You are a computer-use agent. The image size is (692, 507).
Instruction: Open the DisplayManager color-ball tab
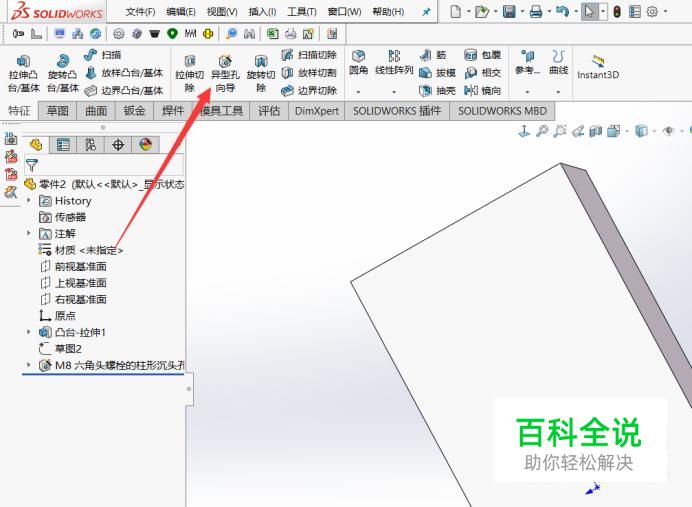pos(145,144)
